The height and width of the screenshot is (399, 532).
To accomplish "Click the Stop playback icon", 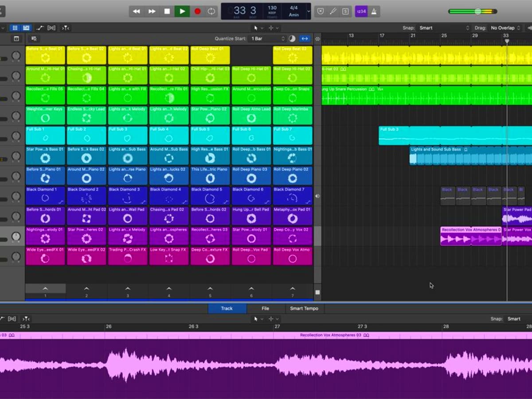I will pos(167,11).
